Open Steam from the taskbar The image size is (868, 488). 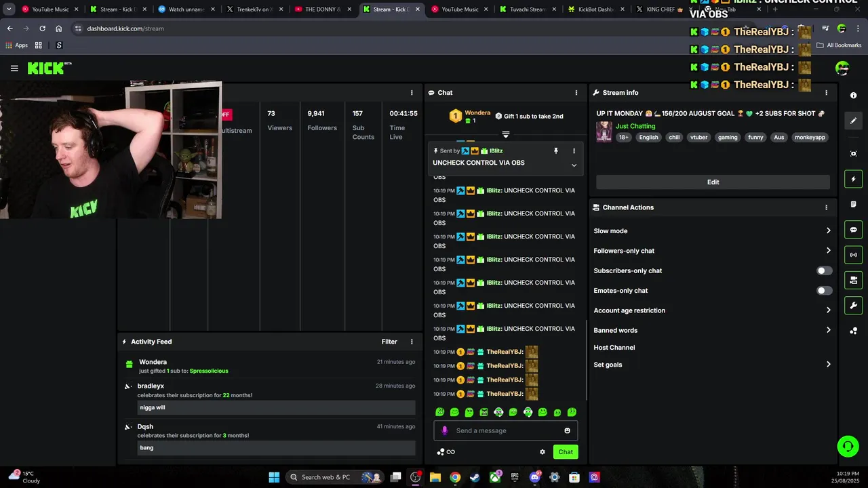click(x=475, y=477)
